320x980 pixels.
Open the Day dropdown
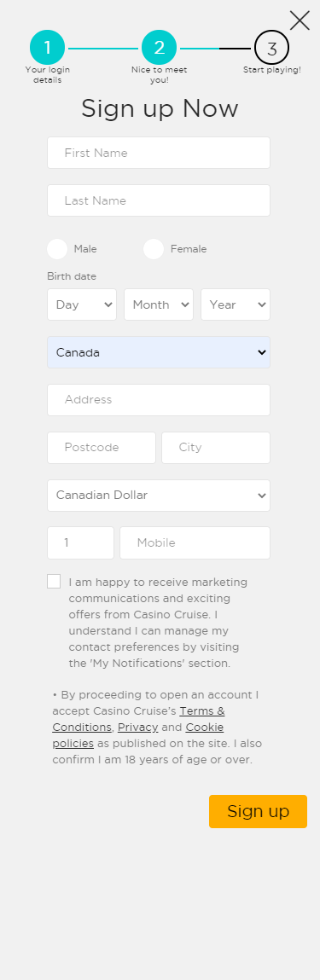tap(82, 304)
